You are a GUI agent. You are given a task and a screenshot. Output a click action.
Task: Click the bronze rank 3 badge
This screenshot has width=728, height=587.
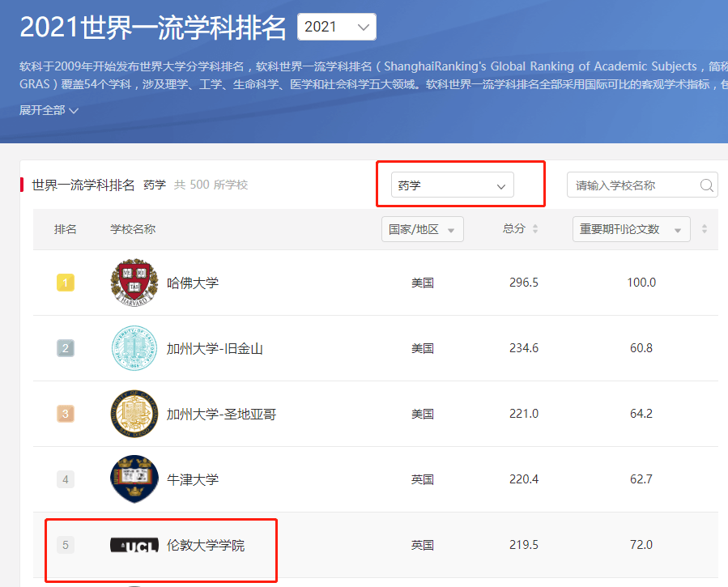pos(66,414)
